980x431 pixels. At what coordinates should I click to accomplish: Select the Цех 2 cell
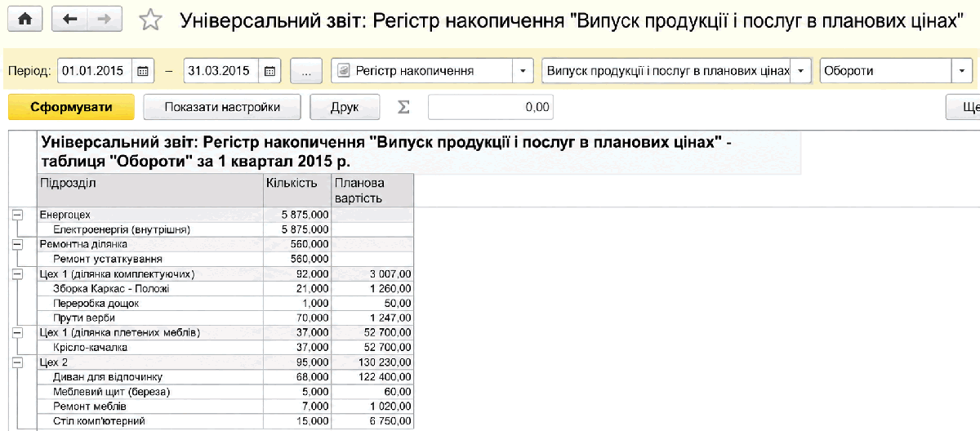150,362
